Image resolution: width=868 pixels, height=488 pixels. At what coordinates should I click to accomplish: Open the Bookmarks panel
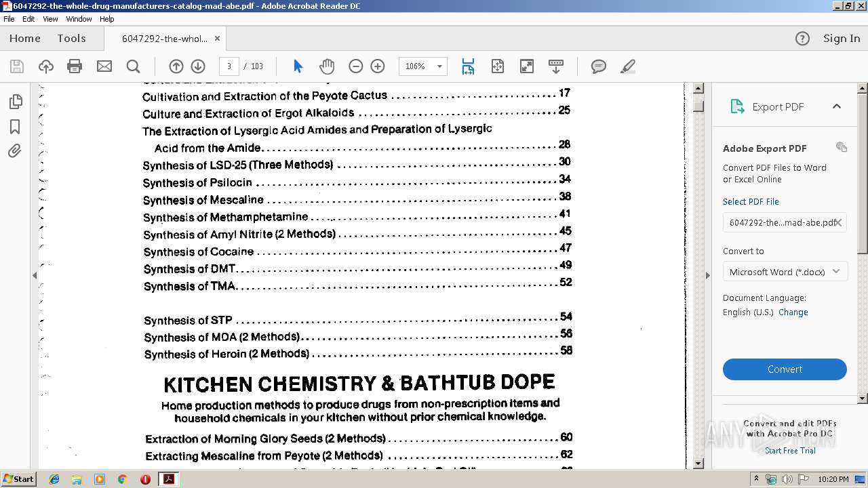click(x=15, y=127)
